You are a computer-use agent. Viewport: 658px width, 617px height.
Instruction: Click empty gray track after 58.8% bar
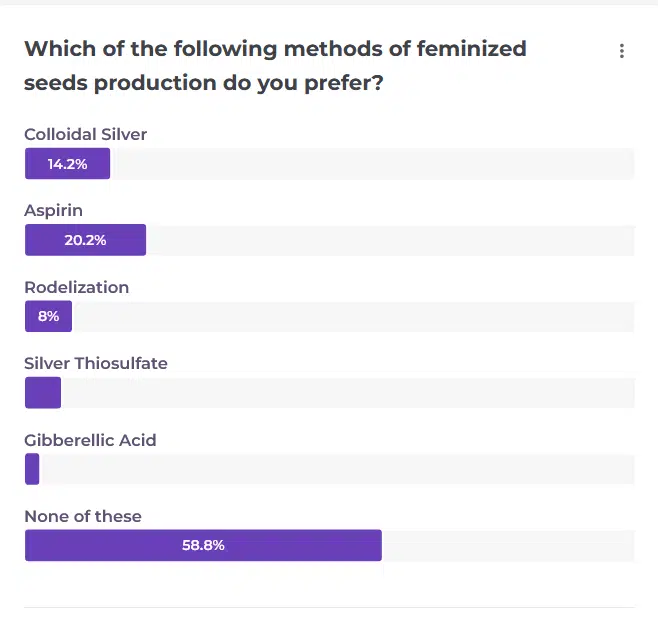click(508, 545)
